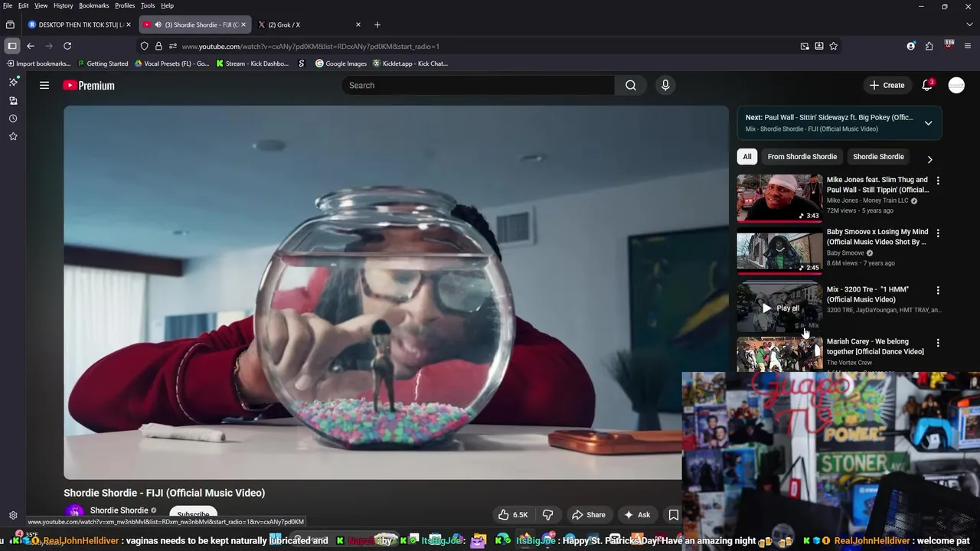
Task: Open the Tools menu
Action: tap(148, 5)
